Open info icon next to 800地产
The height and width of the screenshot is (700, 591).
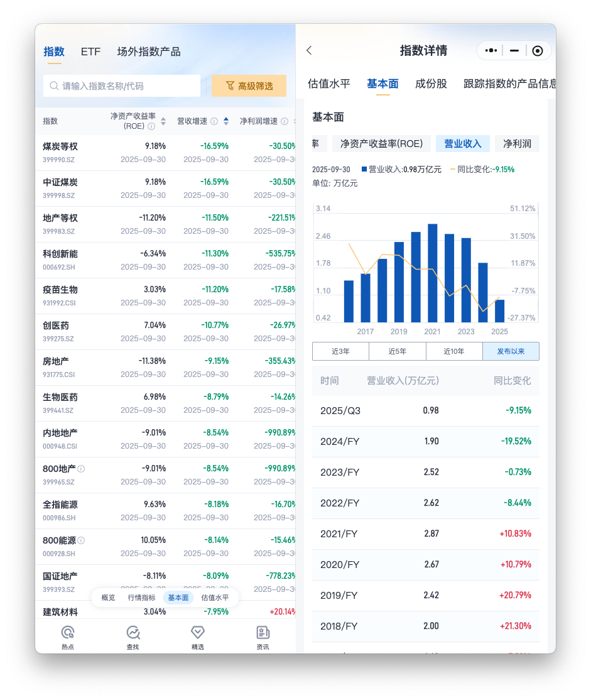pyautogui.click(x=81, y=469)
